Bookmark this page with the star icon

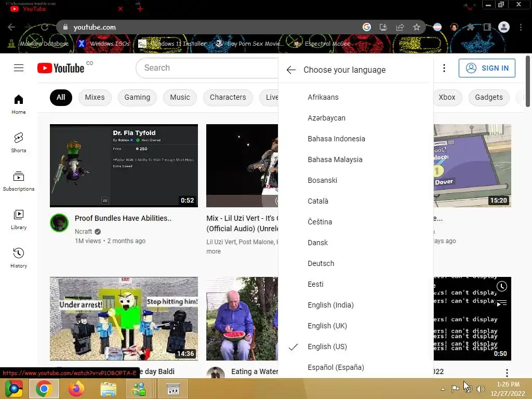(417, 27)
